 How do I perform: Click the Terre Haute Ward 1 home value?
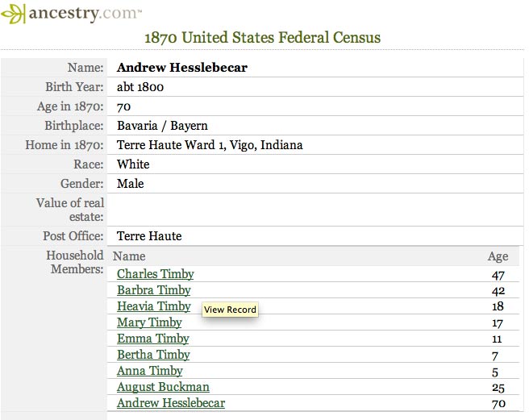[x=210, y=145]
